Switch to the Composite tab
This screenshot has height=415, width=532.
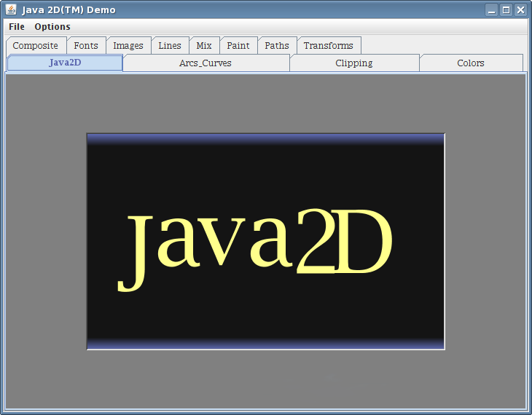click(36, 45)
